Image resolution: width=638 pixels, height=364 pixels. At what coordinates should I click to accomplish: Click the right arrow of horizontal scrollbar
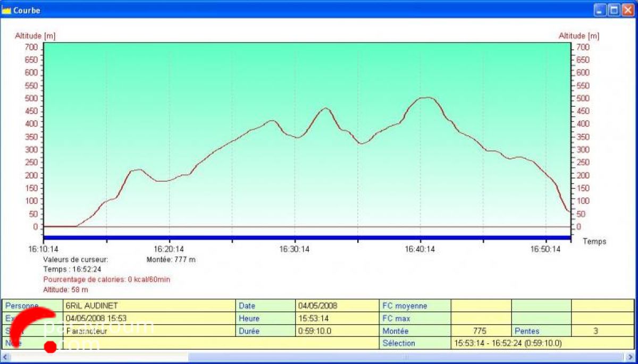631,357
